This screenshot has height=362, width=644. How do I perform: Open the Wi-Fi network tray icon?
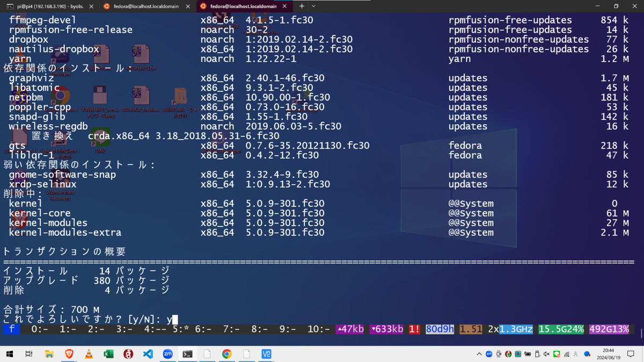click(x=567, y=354)
